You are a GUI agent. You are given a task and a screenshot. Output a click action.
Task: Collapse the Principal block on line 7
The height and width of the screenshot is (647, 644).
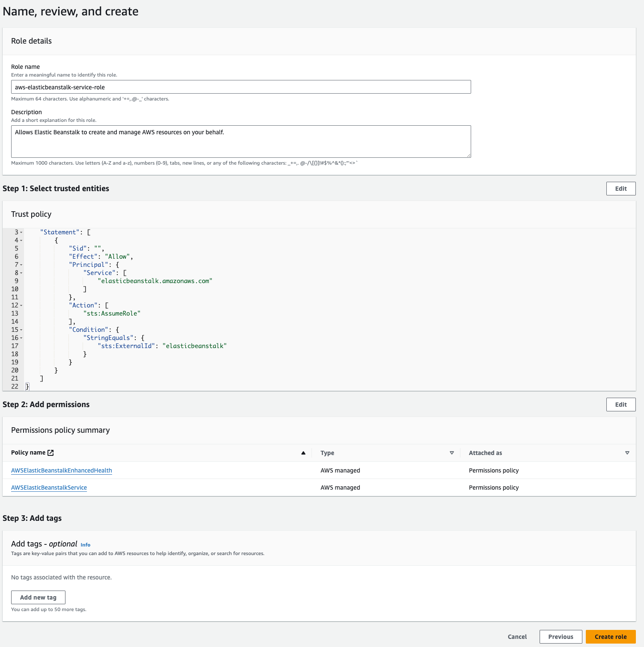click(x=21, y=265)
